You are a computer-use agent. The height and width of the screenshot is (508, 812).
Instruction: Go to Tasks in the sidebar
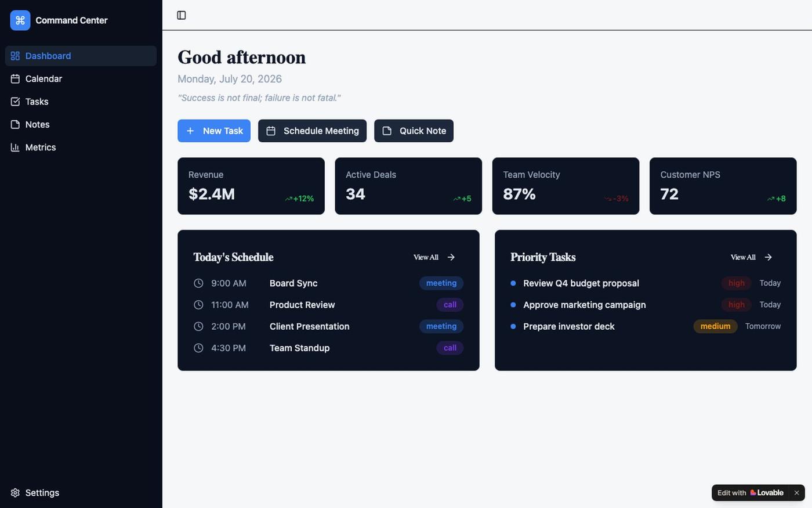pos(81,102)
